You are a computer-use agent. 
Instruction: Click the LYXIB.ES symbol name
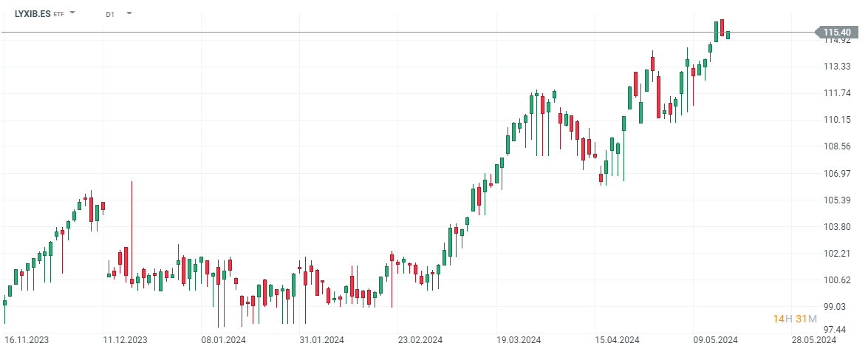[x=33, y=13]
